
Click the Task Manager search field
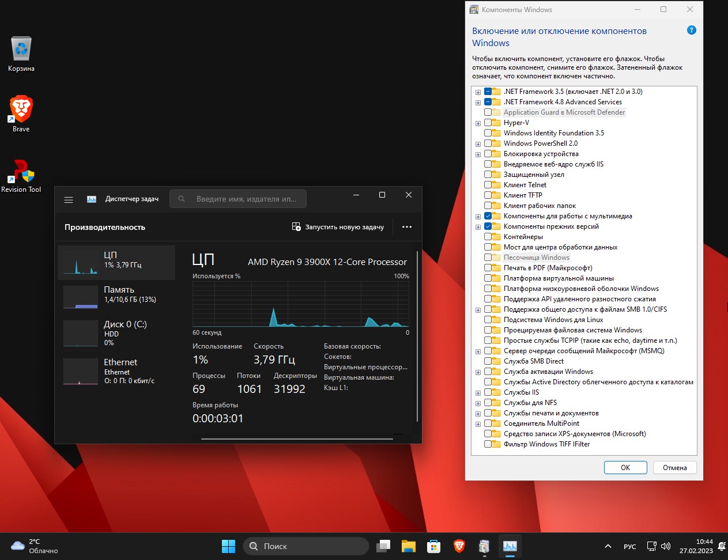coord(239,199)
